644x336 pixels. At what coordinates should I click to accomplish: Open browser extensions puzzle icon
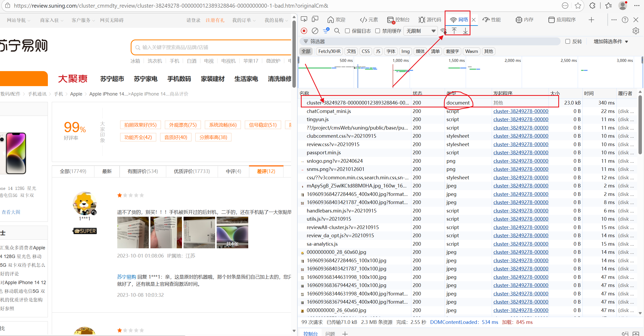pos(592,6)
